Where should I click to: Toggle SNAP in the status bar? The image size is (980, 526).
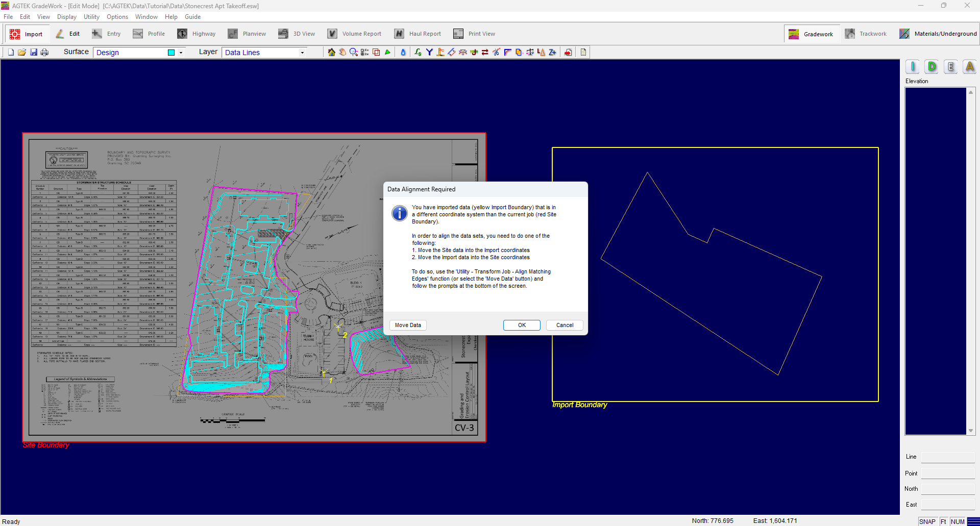(x=927, y=521)
